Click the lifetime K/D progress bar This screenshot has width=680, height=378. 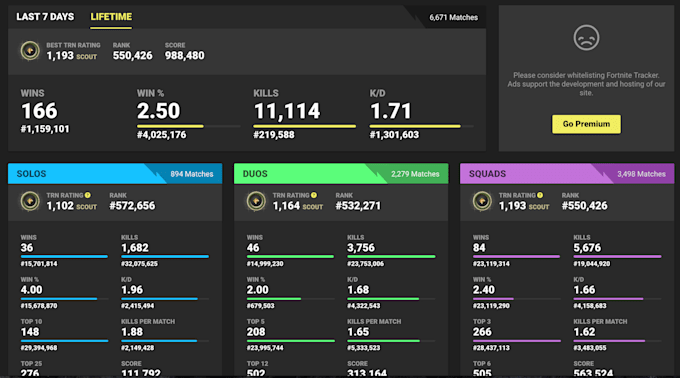421,126
